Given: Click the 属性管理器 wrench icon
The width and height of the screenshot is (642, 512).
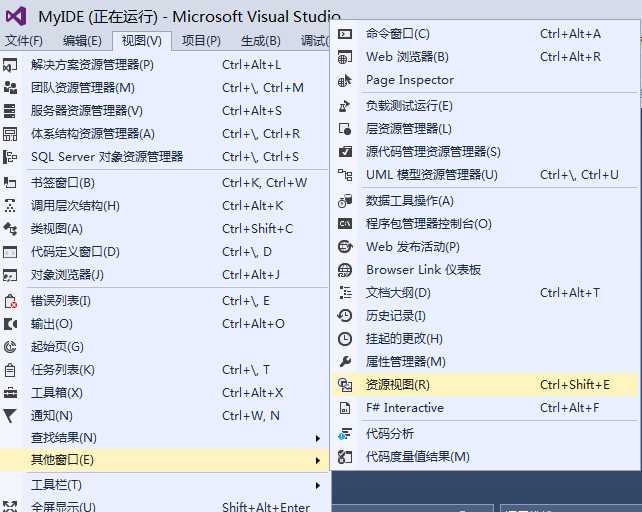Looking at the screenshot, I should click(x=345, y=362).
